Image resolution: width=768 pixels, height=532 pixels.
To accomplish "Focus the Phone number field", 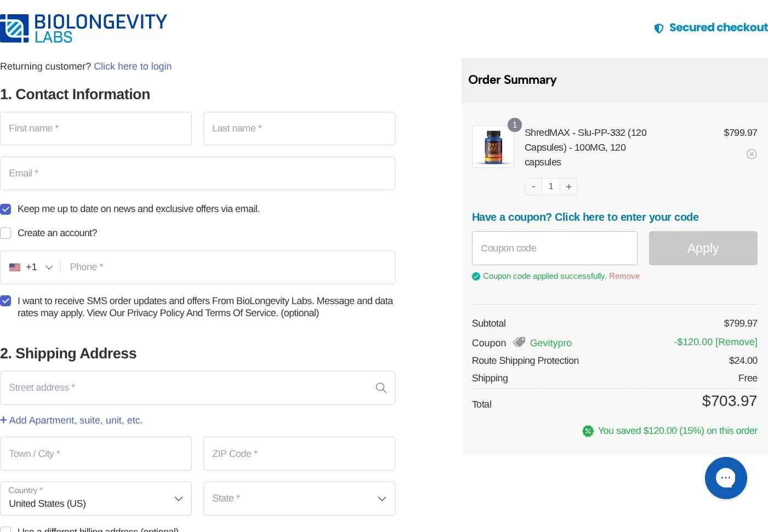I will [228, 267].
